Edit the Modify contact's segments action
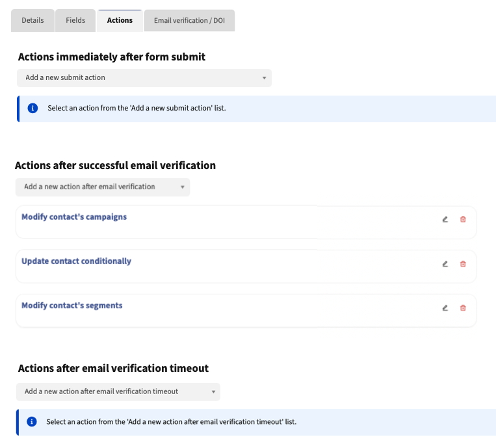Viewport: 496px width, 448px height. pyautogui.click(x=445, y=308)
